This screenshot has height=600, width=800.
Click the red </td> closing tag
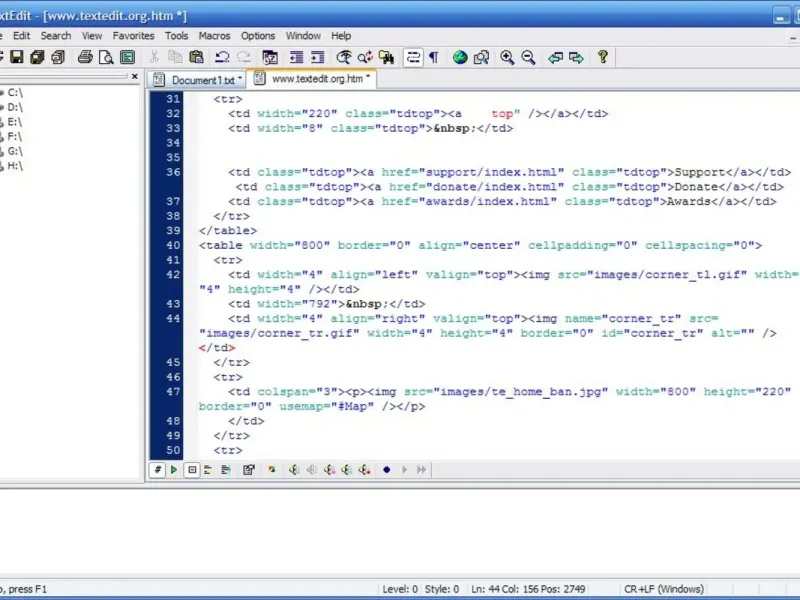(217, 348)
